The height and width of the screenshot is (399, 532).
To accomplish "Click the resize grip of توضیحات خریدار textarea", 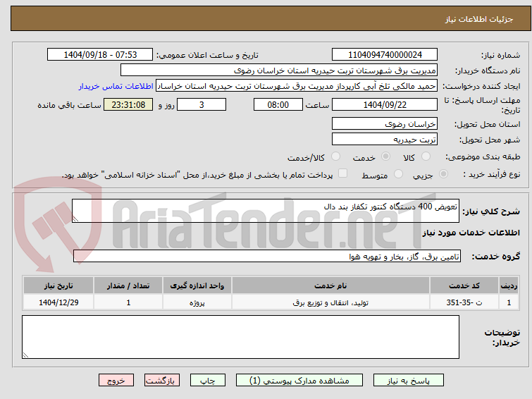I will coord(25,355).
